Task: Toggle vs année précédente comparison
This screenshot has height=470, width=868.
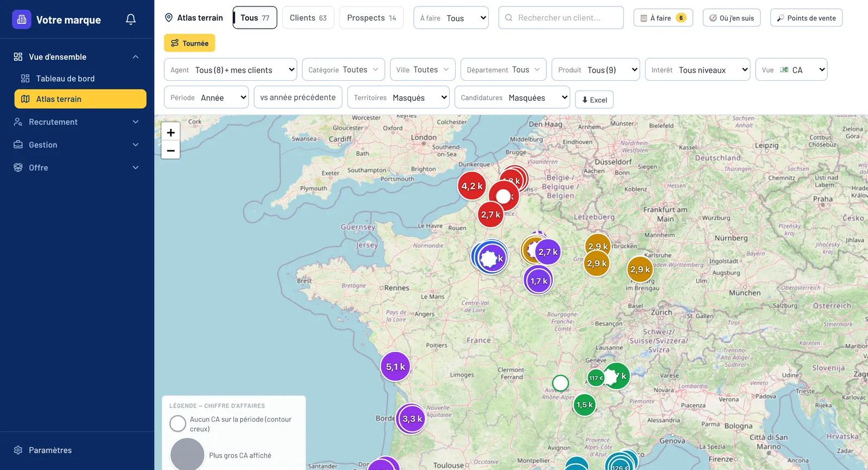Action: [x=298, y=98]
